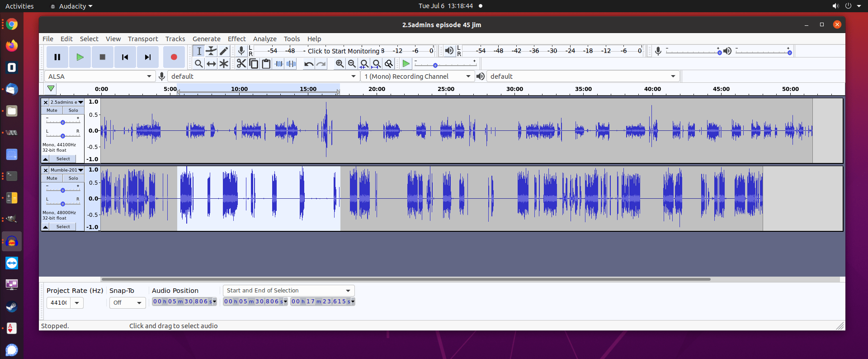The height and width of the screenshot is (359, 868).
Task: Open the Generate menu
Action: coord(207,39)
